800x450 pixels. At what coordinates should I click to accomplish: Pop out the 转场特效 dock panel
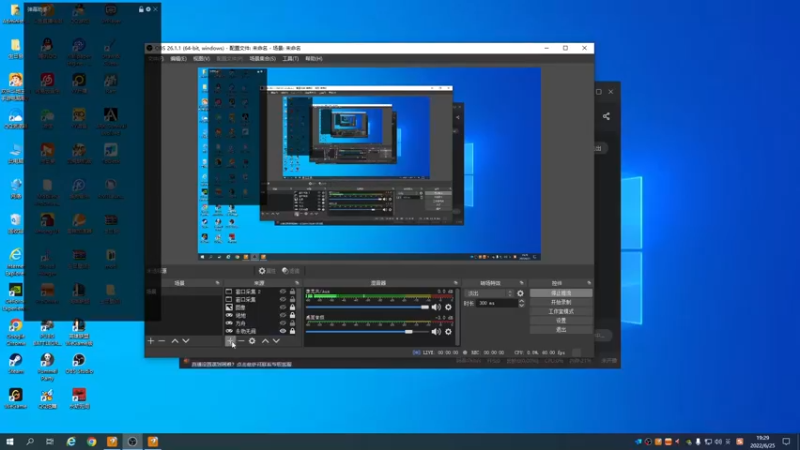tap(521, 283)
